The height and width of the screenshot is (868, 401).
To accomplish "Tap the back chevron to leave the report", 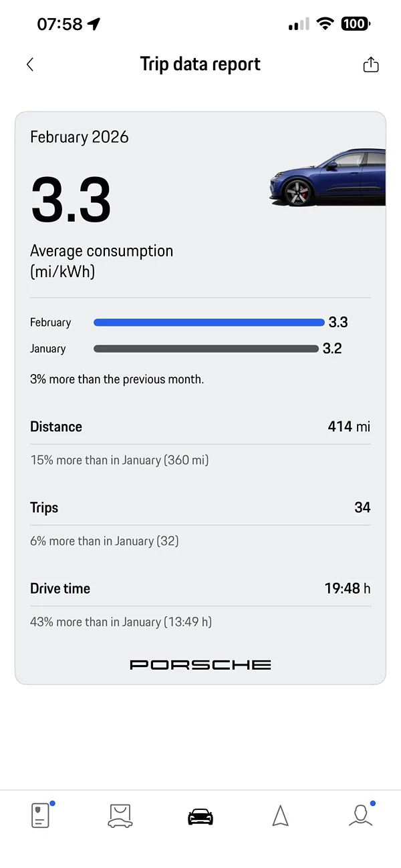I will [29, 64].
